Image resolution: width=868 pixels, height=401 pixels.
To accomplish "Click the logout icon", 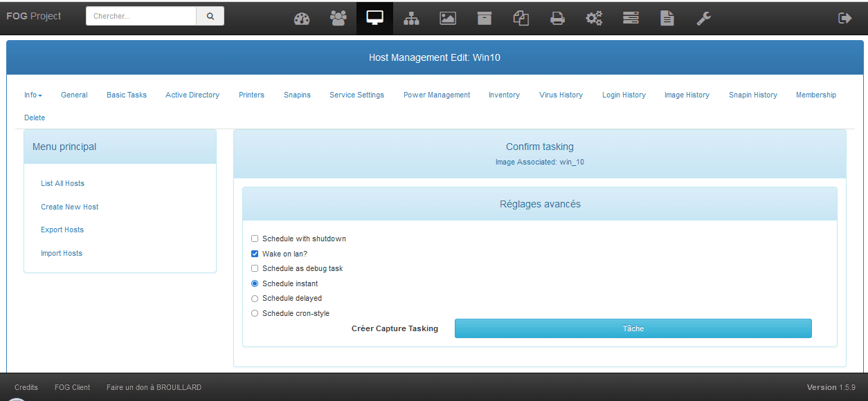I will click(844, 19).
